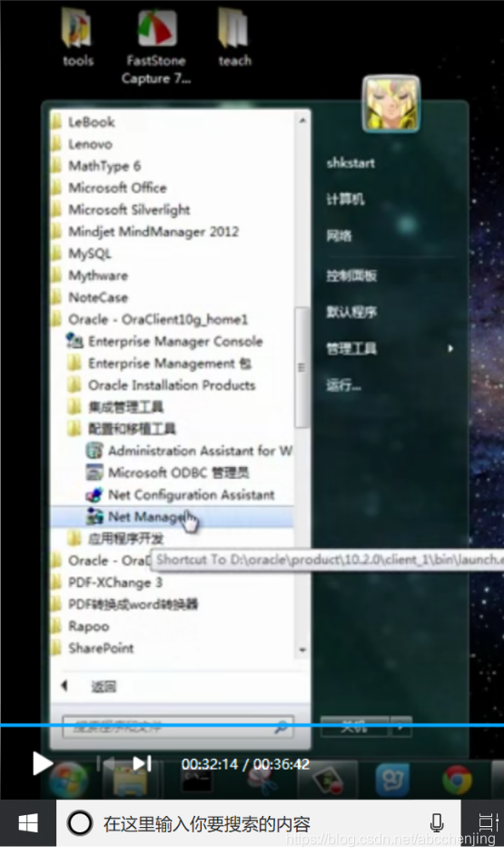Click the microphone voice search icon
The image size is (504, 856).
pos(437,823)
